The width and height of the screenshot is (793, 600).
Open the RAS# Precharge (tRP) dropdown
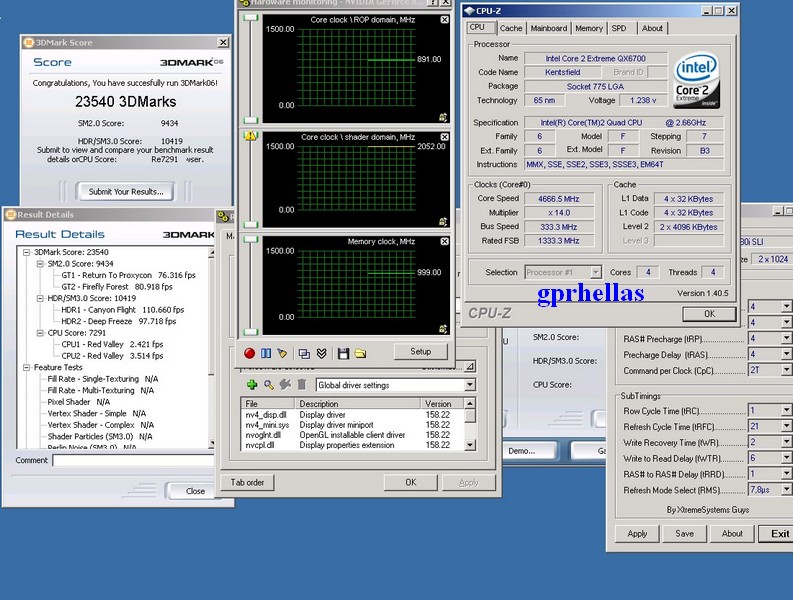coord(786,338)
